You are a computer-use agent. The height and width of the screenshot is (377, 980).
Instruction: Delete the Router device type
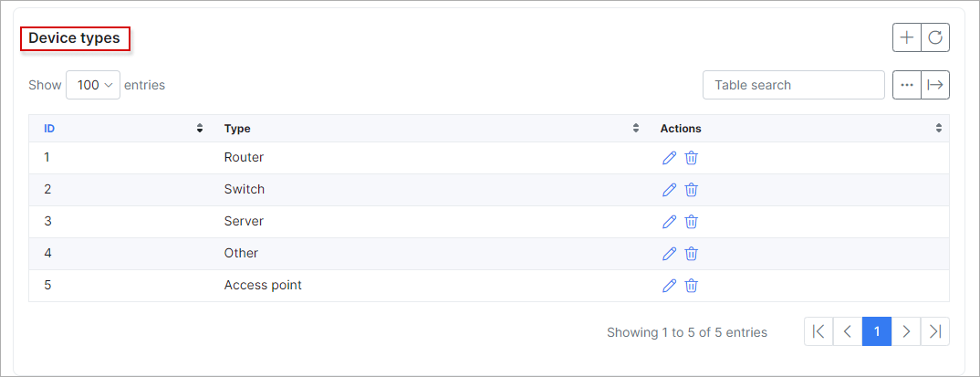pyautogui.click(x=692, y=158)
